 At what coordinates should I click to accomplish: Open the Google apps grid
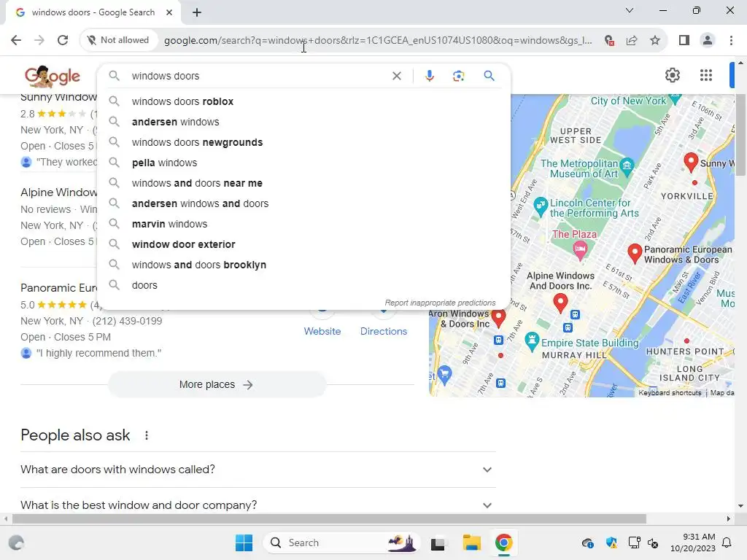coord(706,75)
